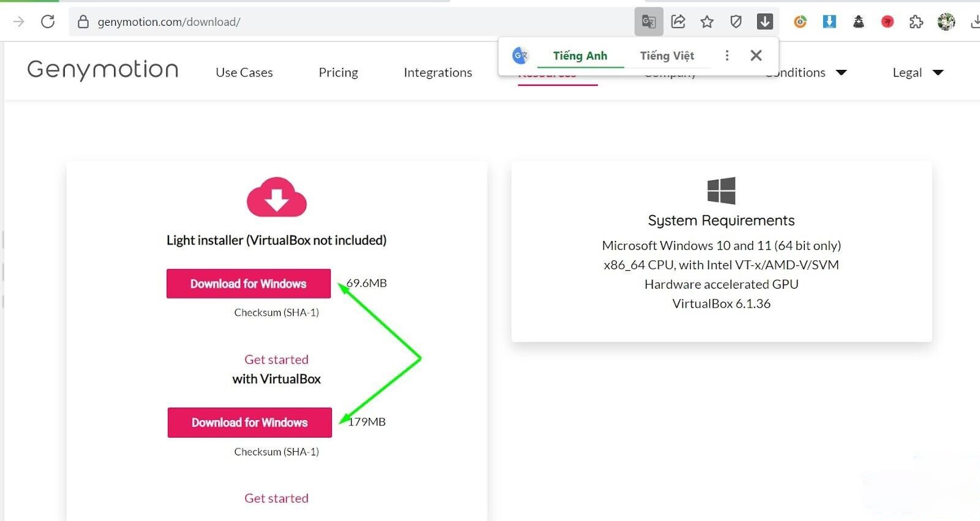Image resolution: width=980 pixels, height=521 pixels.
Task: Click the dark download arrow icon in address bar
Action: pyautogui.click(x=765, y=22)
